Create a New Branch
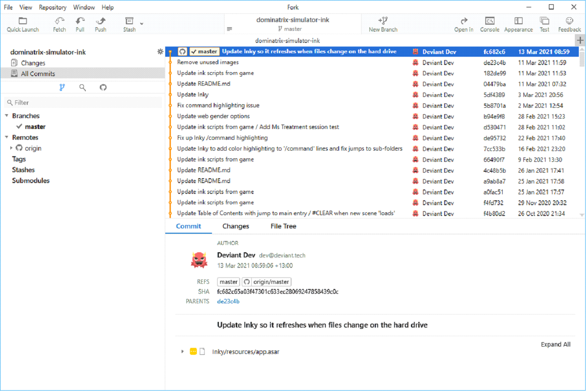 383,25
